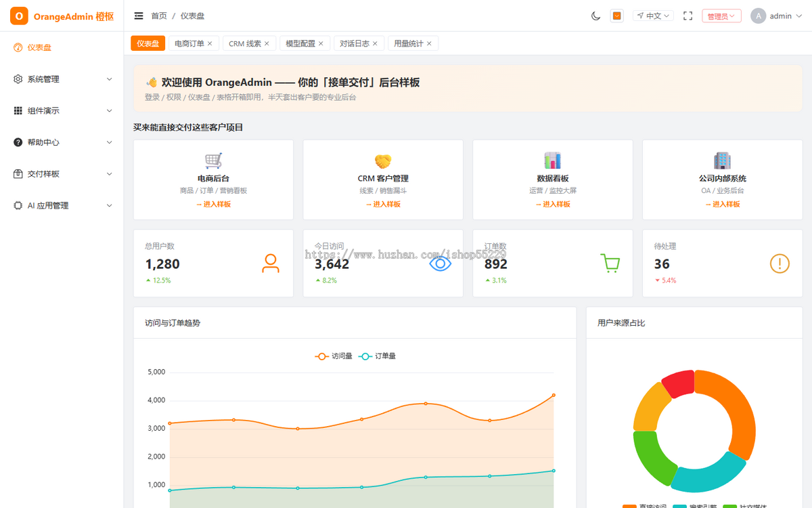812x508 pixels.
Task: Click the 组件演示 grid icon
Action: [x=18, y=110]
